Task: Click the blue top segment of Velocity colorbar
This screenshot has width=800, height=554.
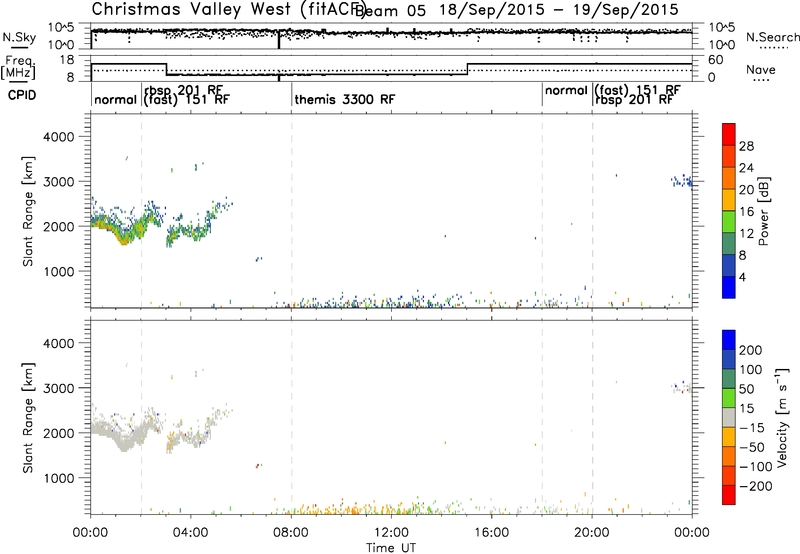Action: click(729, 340)
